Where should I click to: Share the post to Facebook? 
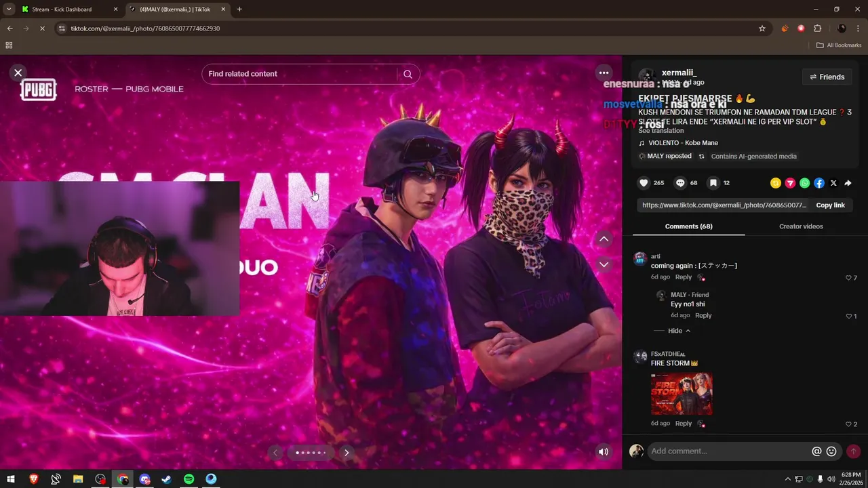[819, 183]
